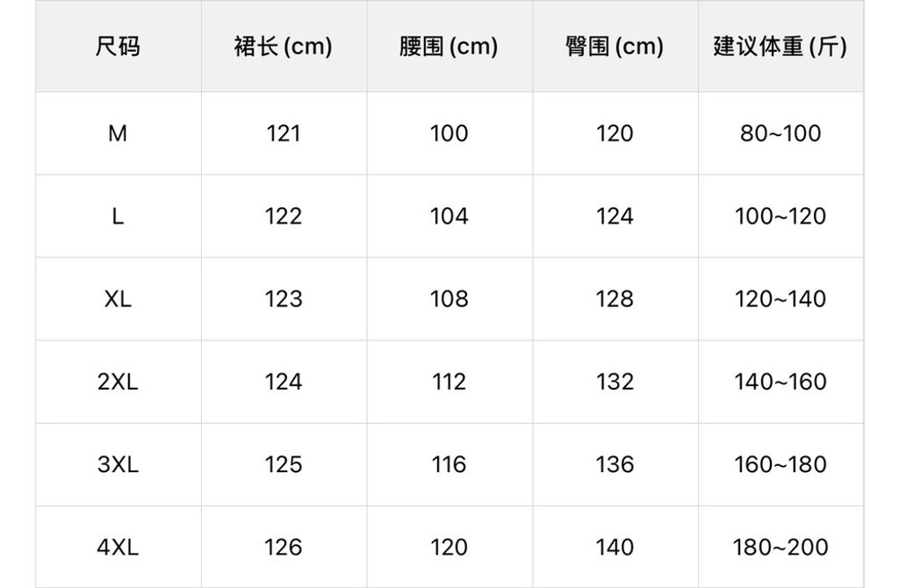This screenshot has height=588, width=899.
Task: Click the skirt length value 121
Action: click(283, 133)
